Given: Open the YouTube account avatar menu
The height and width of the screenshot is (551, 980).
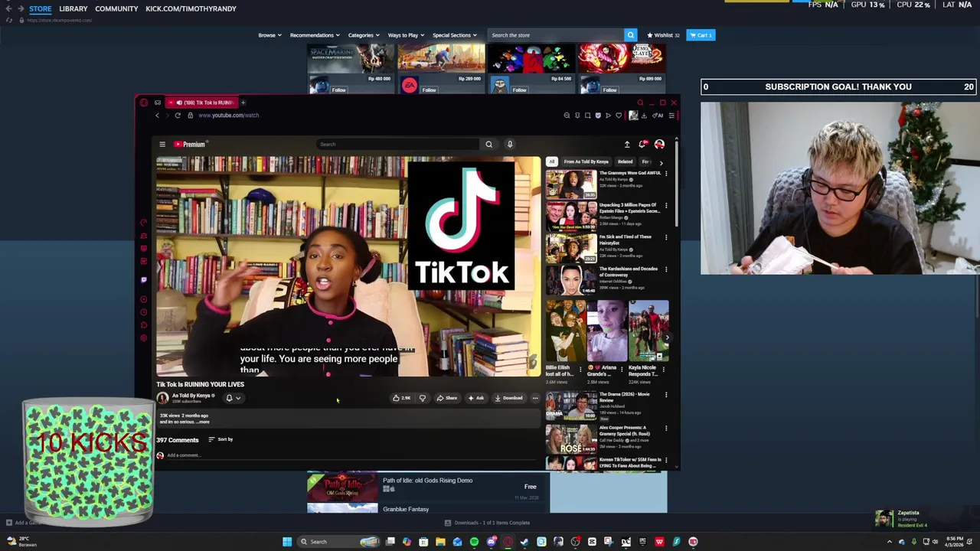Looking at the screenshot, I should click(659, 144).
